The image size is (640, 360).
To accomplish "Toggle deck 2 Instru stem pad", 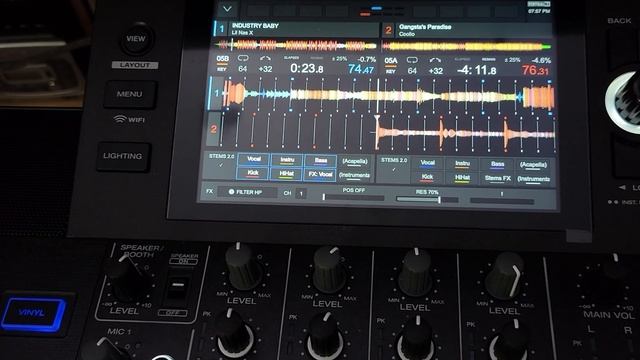I will click(x=462, y=164).
